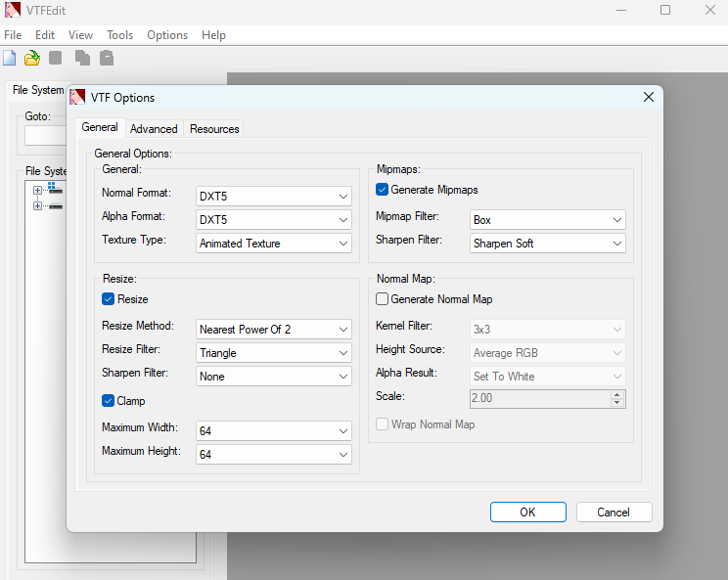Image resolution: width=728 pixels, height=580 pixels.
Task: Open the Resize Sharpen Filter dropdown
Action: (273, 377)
